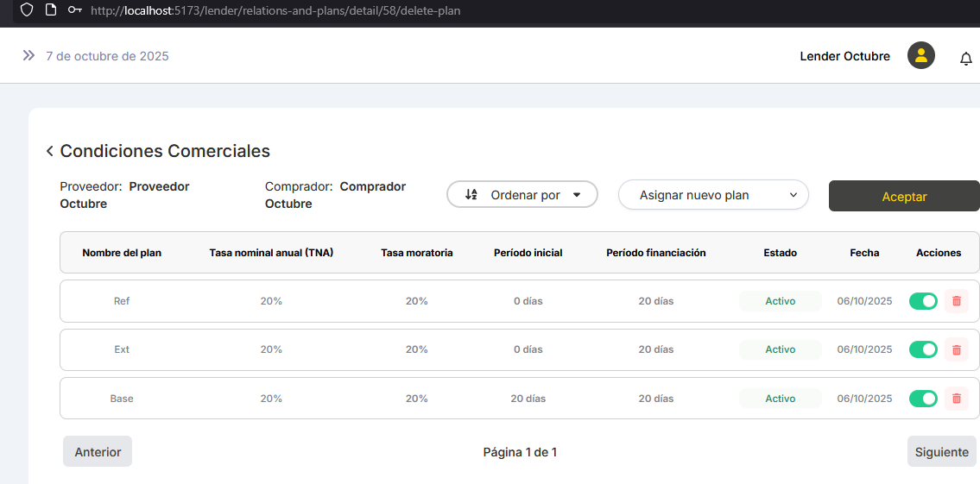Toggle off the Ext plan switch
Image resolution: width=980 pixels, height=484 pixels.
[x=923, y=349]
